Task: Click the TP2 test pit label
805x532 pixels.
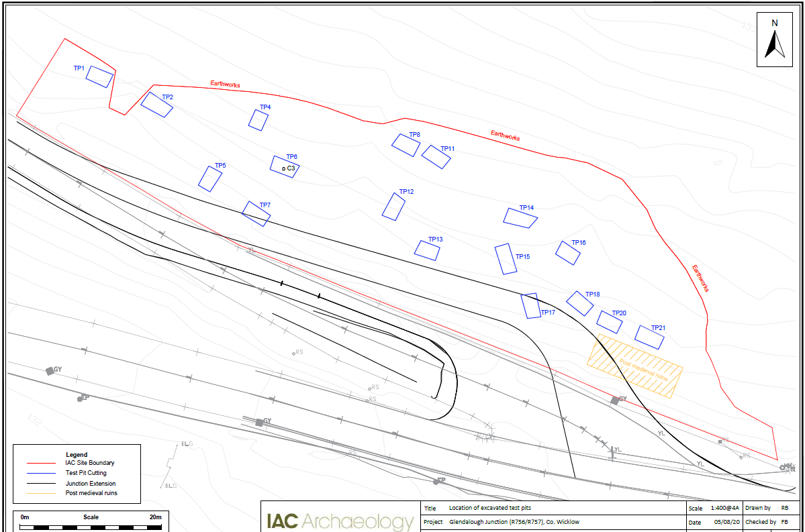Action: 167,97
